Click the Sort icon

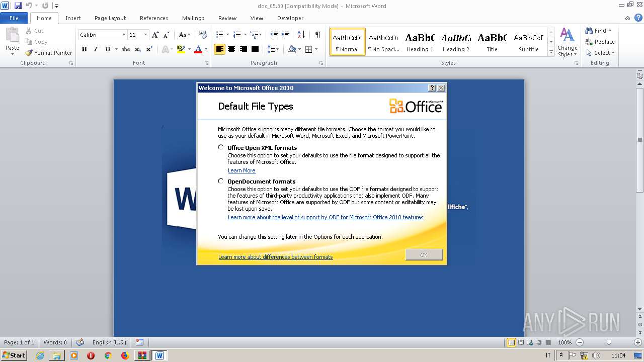301,35
